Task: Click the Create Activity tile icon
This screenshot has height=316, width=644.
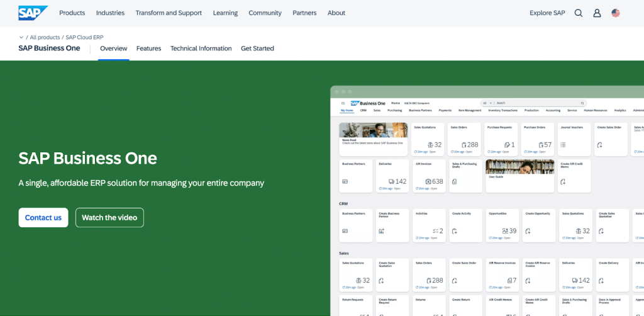Action: pos(454,231)
